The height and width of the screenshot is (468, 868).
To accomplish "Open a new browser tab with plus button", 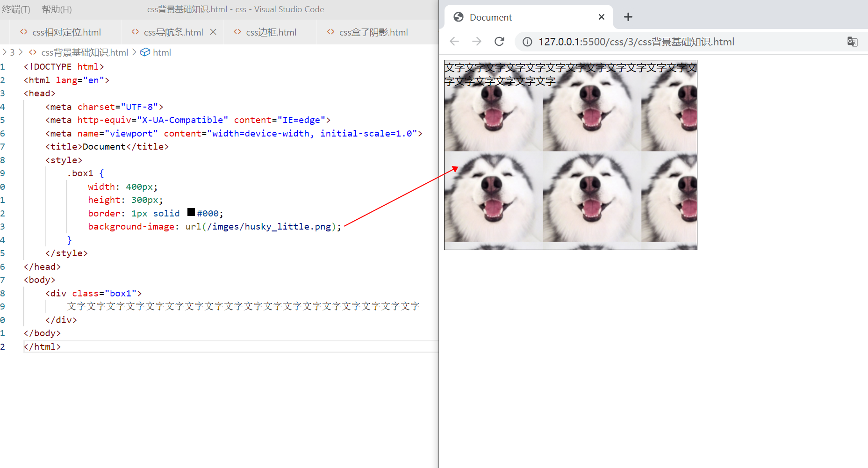I will click(628, 17).
